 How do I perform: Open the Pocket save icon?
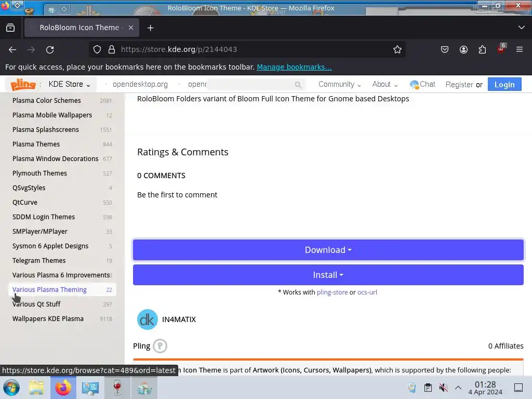click(445, 49)
